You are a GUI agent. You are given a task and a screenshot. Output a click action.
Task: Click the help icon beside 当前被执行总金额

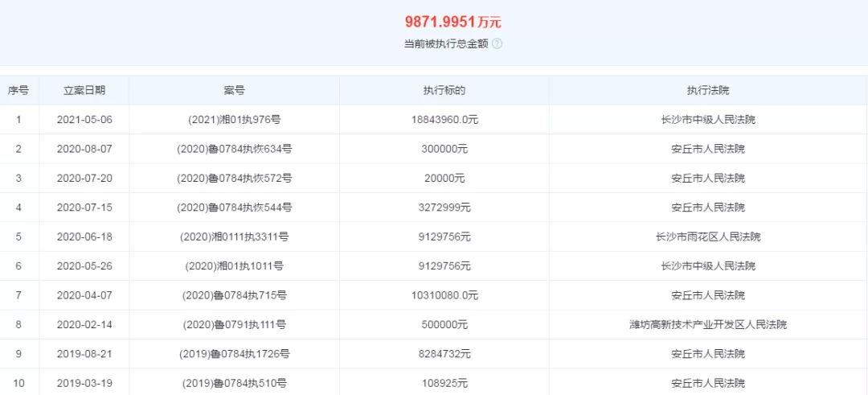(x=497, y=43)
